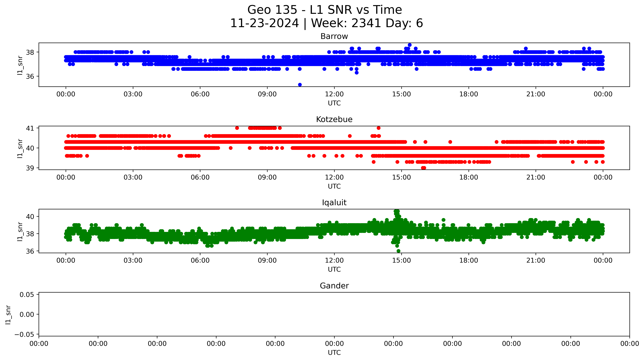This screenshot has width=644, height=361.
Task: Click the lowest green point near 15:00 in Iqaluit
Action: click(398, 251)
